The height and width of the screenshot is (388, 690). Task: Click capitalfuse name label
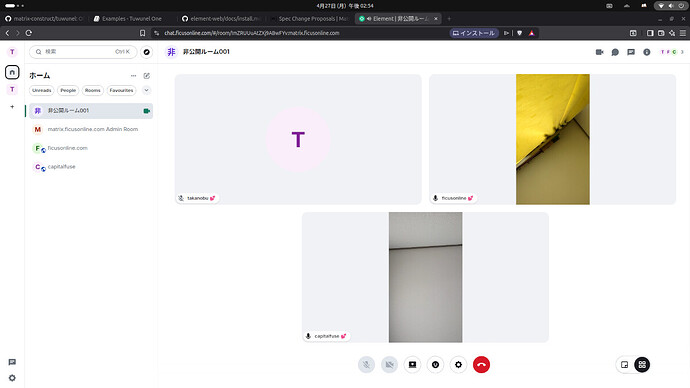tap(327, 336)
